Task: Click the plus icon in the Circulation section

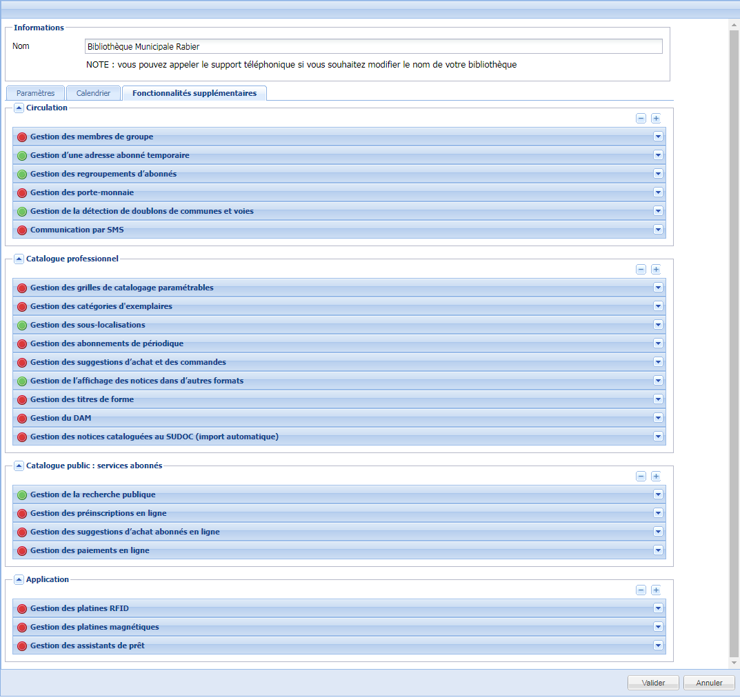Action: click(655, 118)
